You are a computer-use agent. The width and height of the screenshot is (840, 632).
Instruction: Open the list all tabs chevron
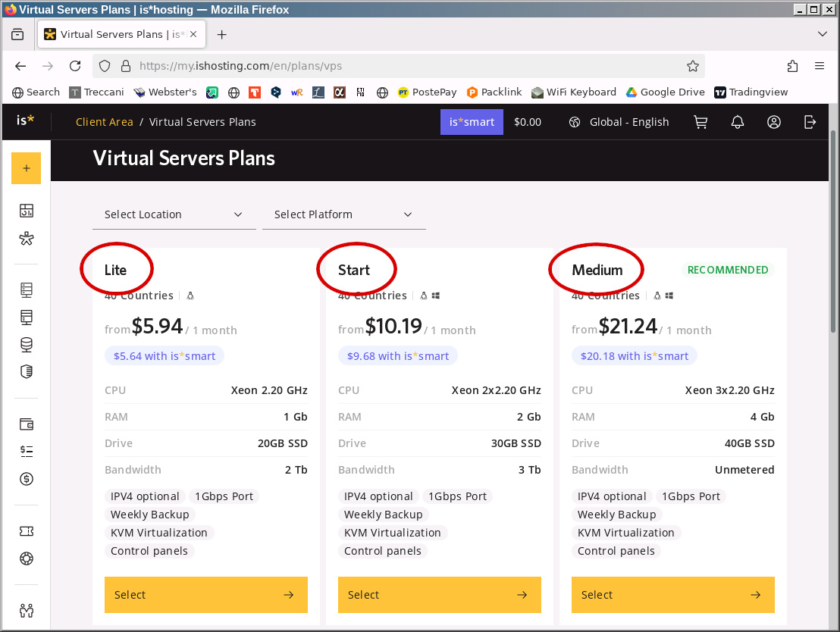(823, 34)
